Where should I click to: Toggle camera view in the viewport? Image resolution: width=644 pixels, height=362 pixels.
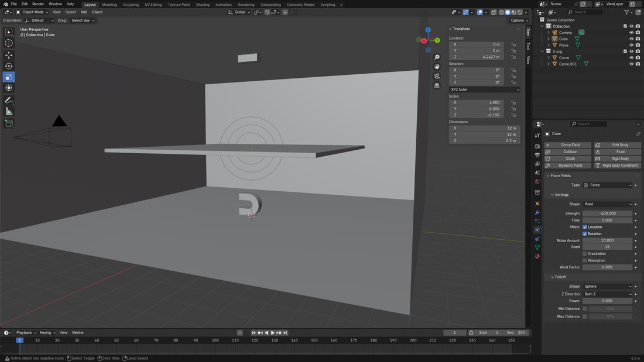pos(437,76)
